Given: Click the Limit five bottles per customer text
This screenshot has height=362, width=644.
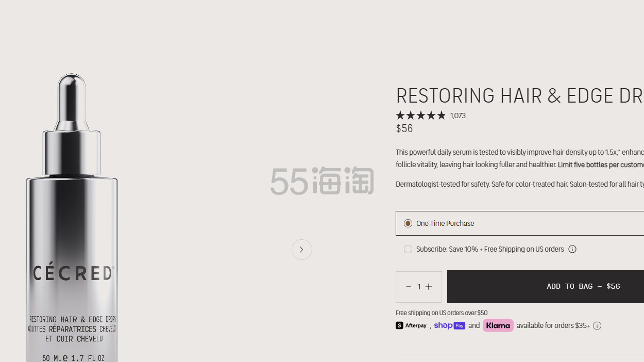Looking at the screenshot, I should (x=600, y=164).
